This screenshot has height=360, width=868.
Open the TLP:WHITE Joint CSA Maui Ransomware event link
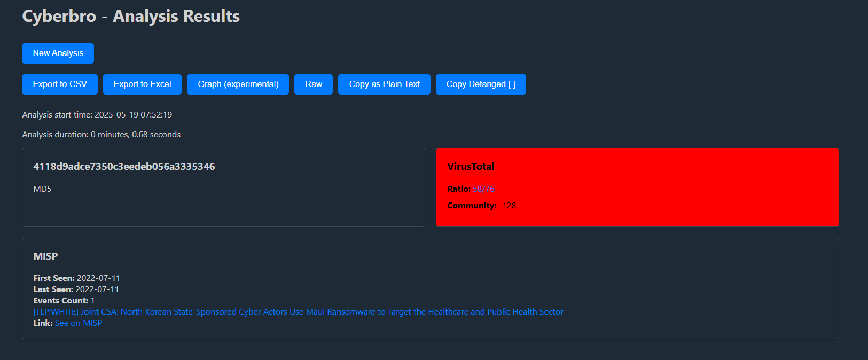298,312
